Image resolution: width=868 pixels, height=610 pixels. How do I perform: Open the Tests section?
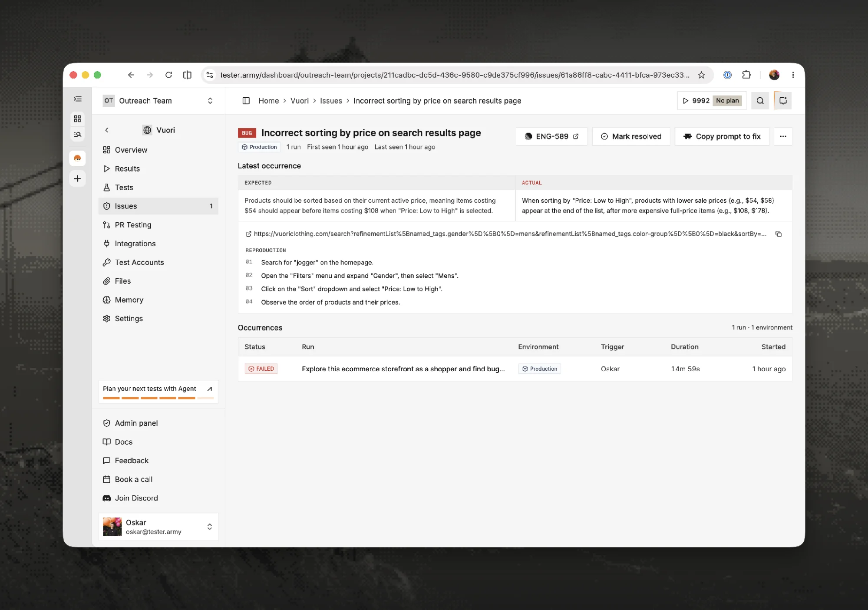coord(158,187)
